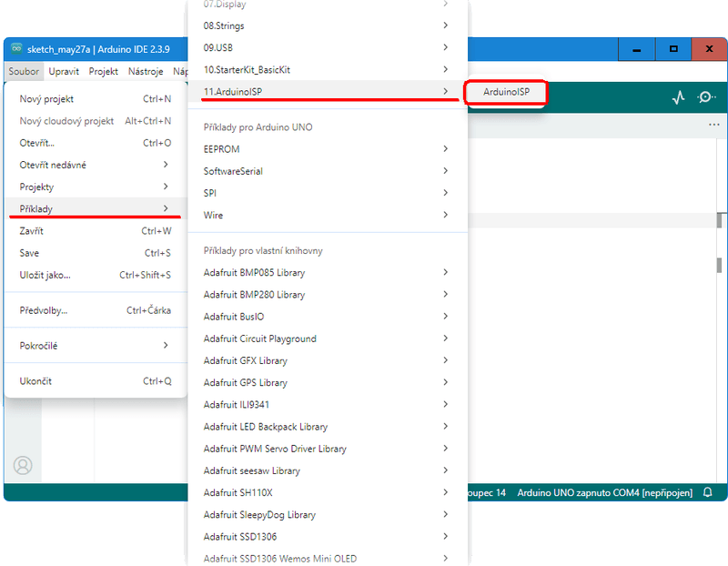Expand Adafruit LED Backpack Library examples
The height and width of the screenshot is (566, 728).
328,426
